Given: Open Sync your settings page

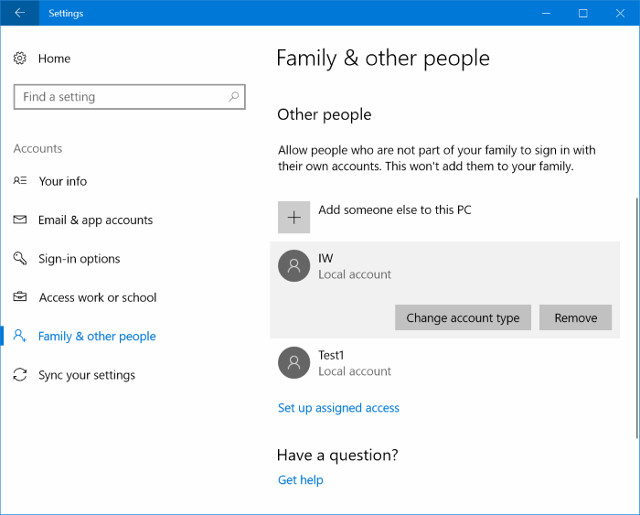Looking at the screenshot, I should [x=87, y=375].
